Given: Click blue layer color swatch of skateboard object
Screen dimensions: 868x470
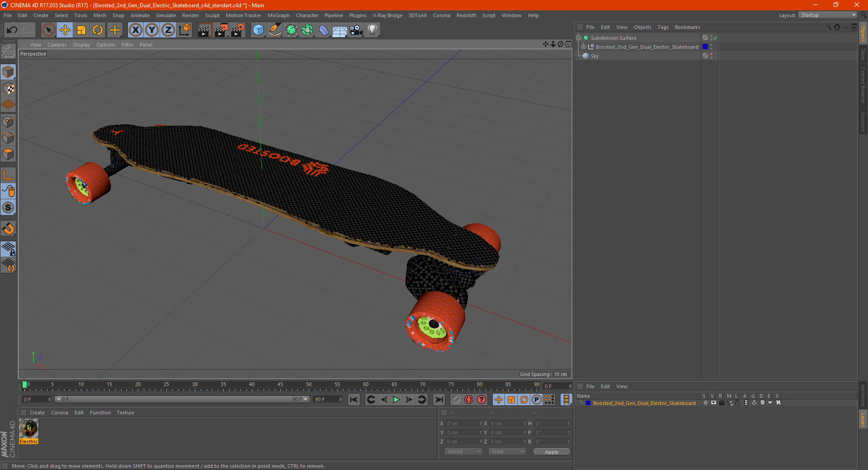Looking at the screenshot, I should tap(705, 47).
